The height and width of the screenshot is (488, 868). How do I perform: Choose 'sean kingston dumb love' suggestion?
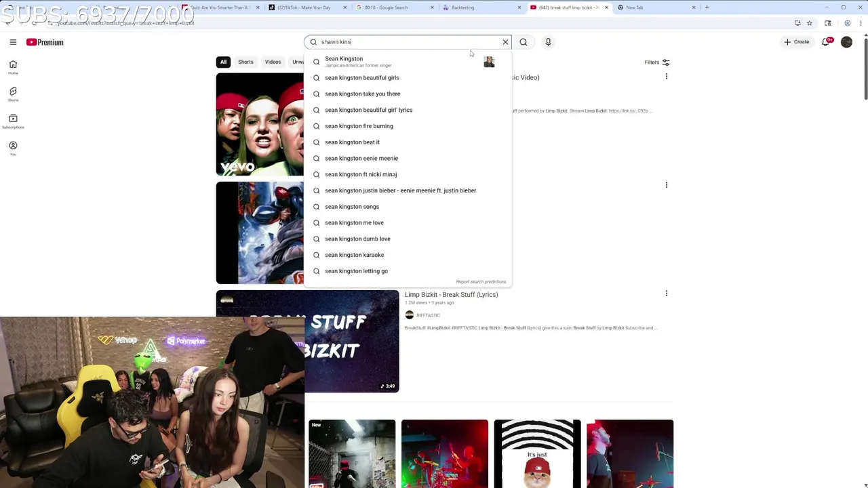(408, 239)
